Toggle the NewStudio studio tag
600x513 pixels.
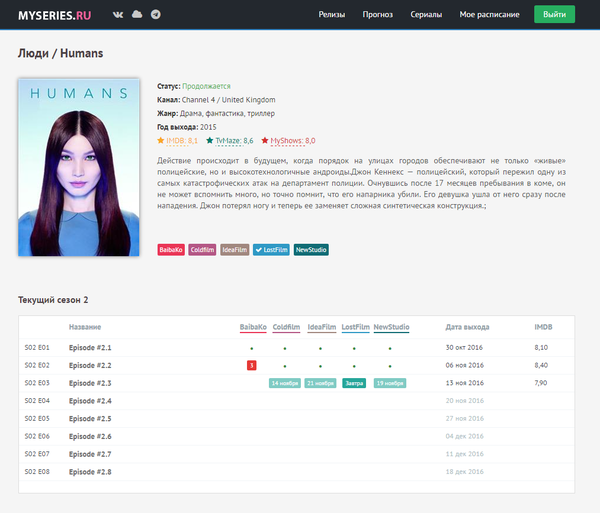coord(311,249)
